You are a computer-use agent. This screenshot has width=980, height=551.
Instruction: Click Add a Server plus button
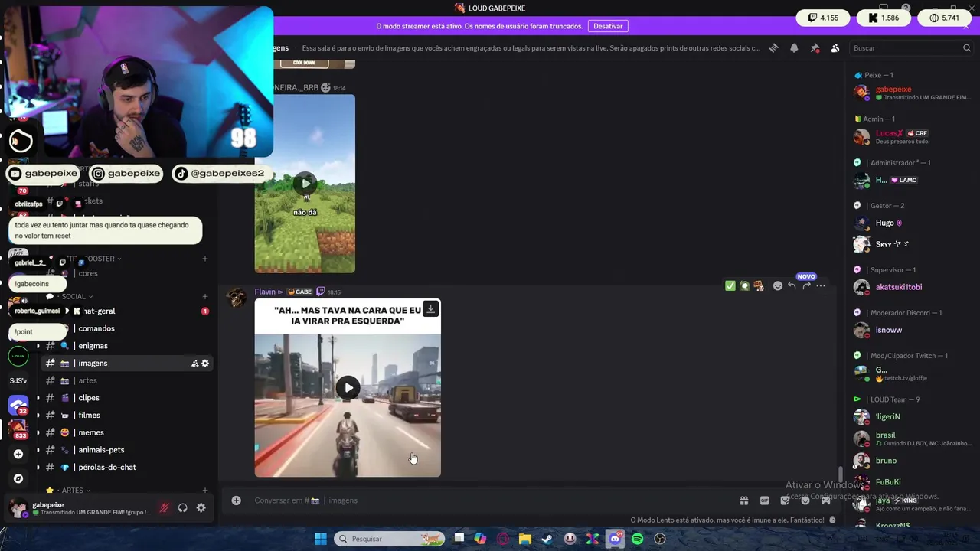tap(18, 454)
